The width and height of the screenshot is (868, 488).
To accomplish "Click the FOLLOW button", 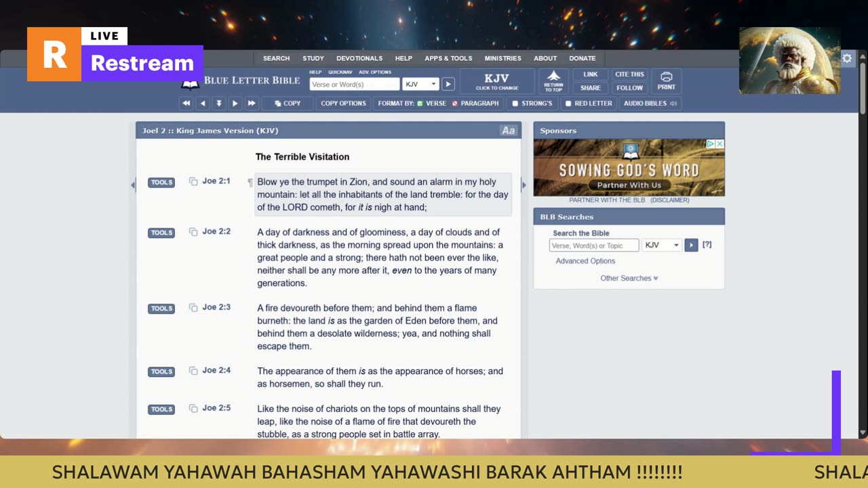I will click(x=629, y=87).
